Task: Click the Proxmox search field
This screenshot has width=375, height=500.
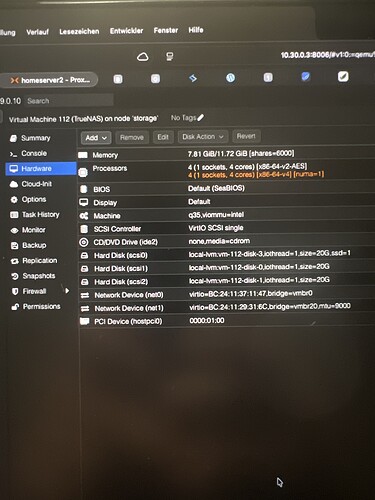Action: tap(69, 101)
